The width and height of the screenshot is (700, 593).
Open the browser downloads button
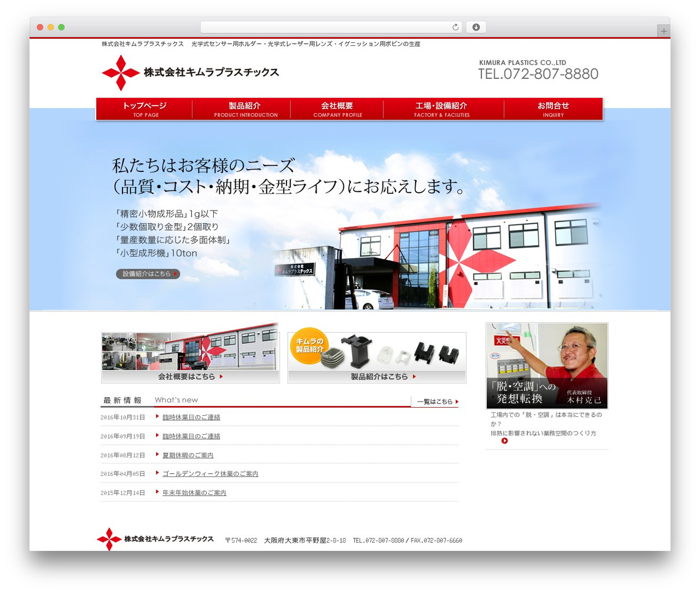[476, 27]
